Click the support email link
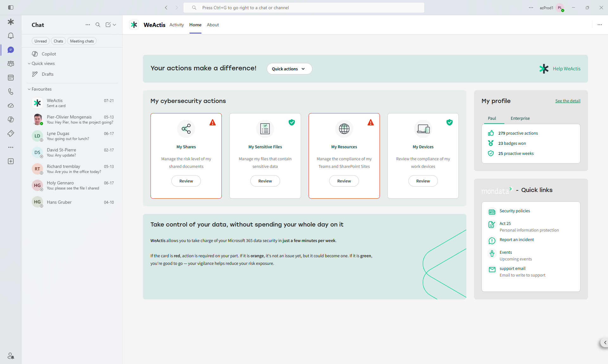The width and height of the screenshot is (608, 364). (512, 269)
